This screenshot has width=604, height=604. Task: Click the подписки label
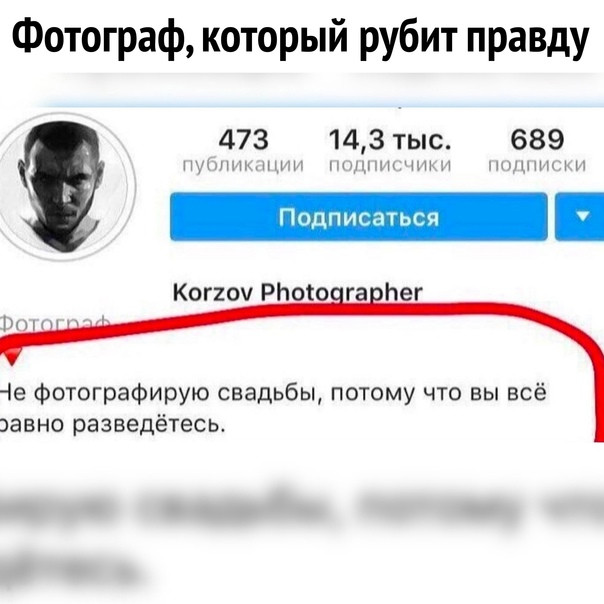point(537,165)
